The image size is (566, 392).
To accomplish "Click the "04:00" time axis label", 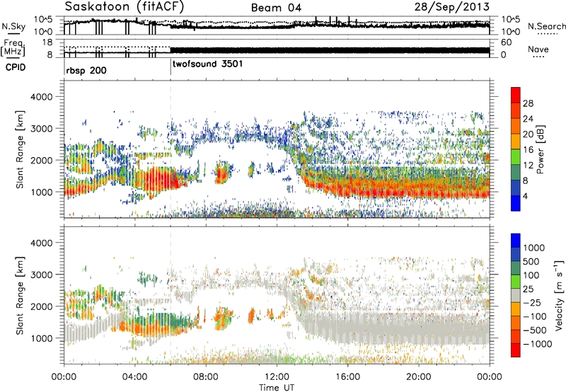I will point(135,377).
